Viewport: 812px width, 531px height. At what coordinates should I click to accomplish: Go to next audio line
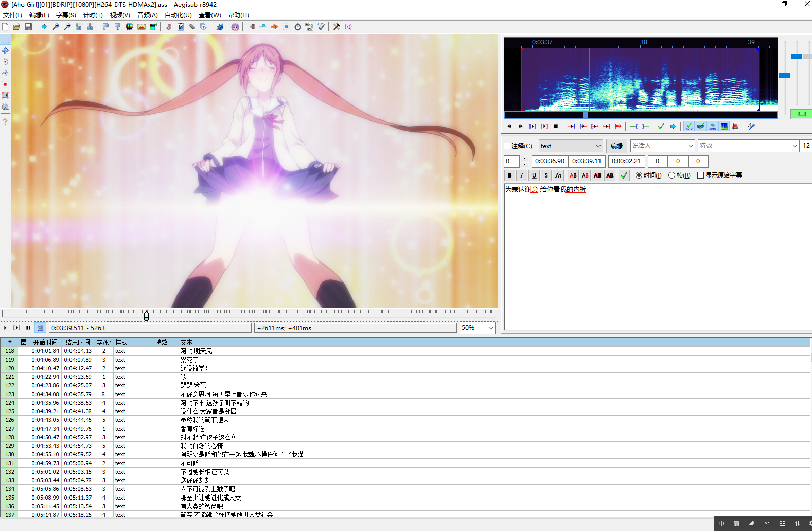pyautogui.click(x=521, y=126)
